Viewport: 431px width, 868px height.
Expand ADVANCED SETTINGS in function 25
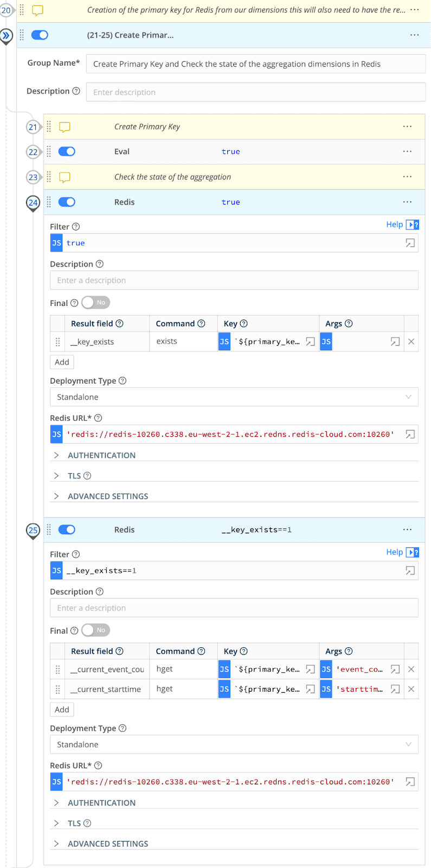click(107, 844)
